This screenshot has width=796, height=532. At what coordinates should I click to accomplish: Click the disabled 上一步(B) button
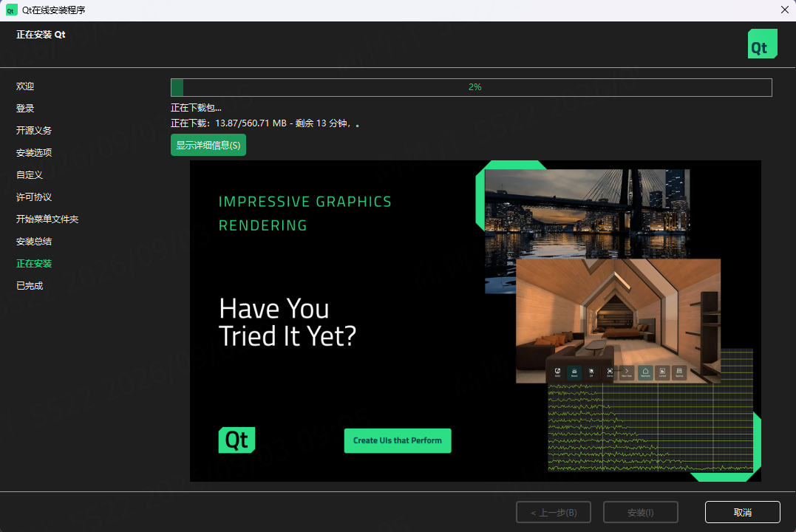[x=554, y=512]
